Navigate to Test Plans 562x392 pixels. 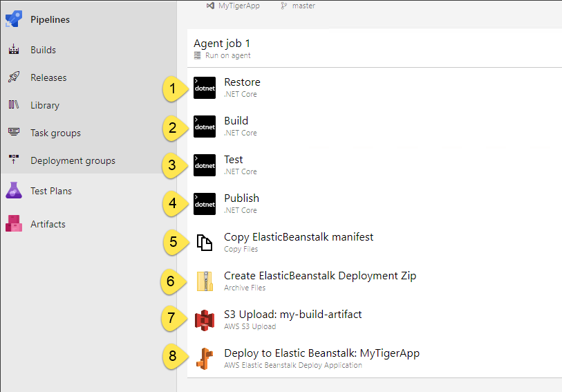click(x=51, y=191)
